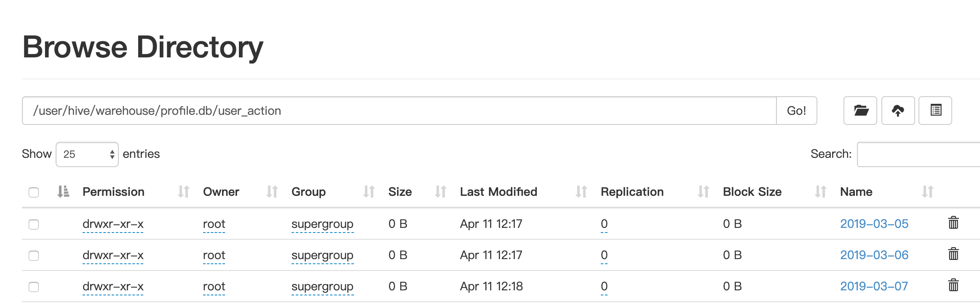Sort table by the Name column
The width and height of the screenshot is (980, 303).
tap(856, 192)
